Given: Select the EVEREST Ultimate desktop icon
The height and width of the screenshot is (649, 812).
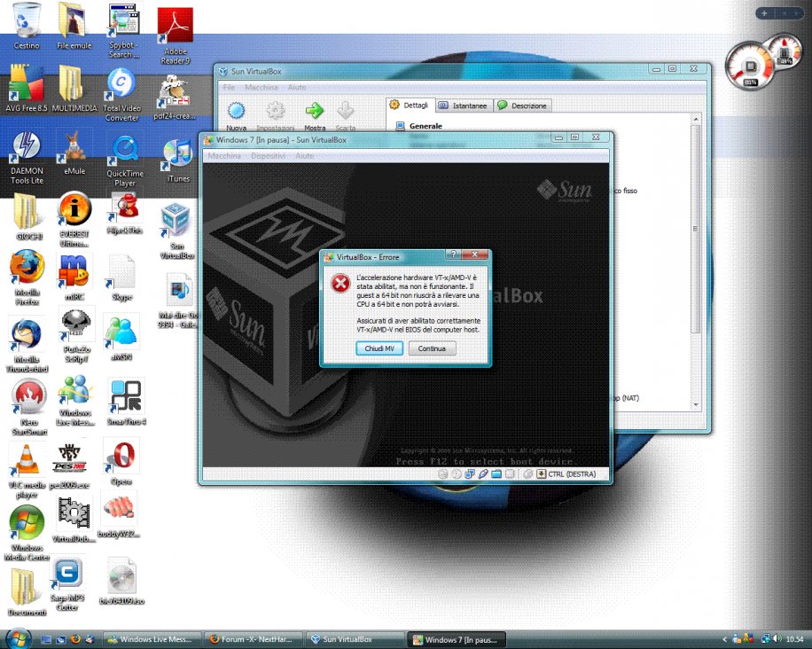Looking at the screenshot, I should (x=74, y=220).
